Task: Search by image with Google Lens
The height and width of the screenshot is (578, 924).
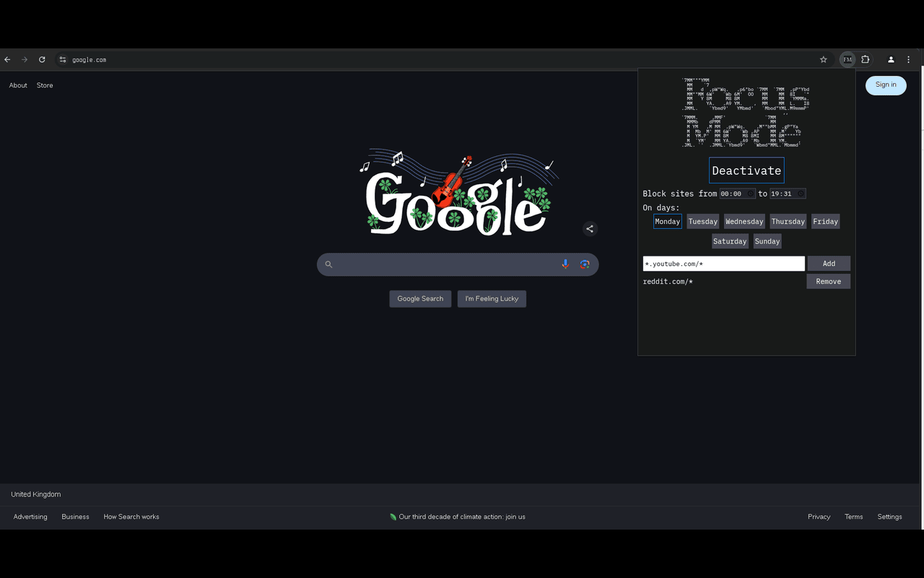Action: point(585,264)
